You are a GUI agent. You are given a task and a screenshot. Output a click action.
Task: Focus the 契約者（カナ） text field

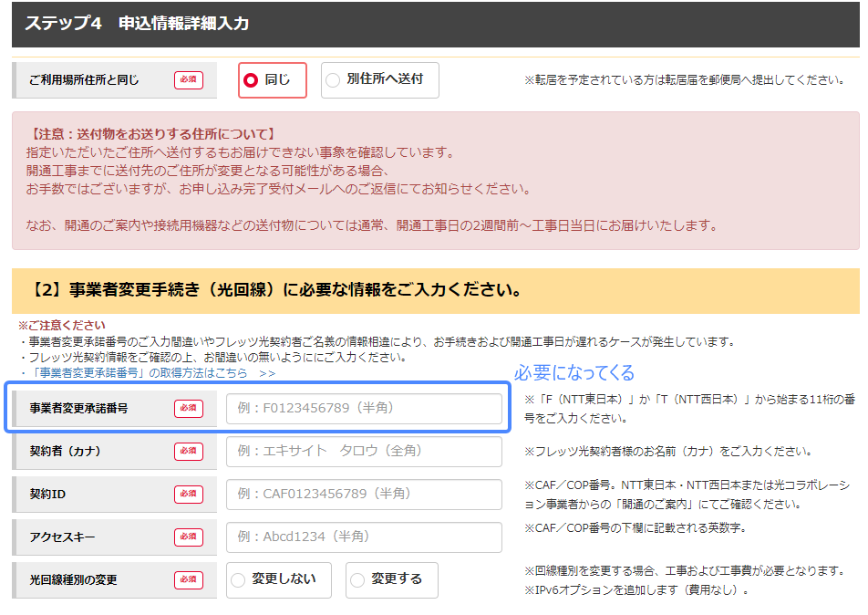[x=364, y=451]
